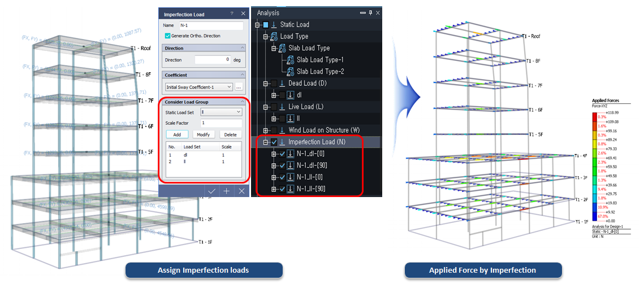The width and height of the screenshot is (644, 284).
Task: Click the Add button
Action: pyautogui.click(x=177, y=134)
